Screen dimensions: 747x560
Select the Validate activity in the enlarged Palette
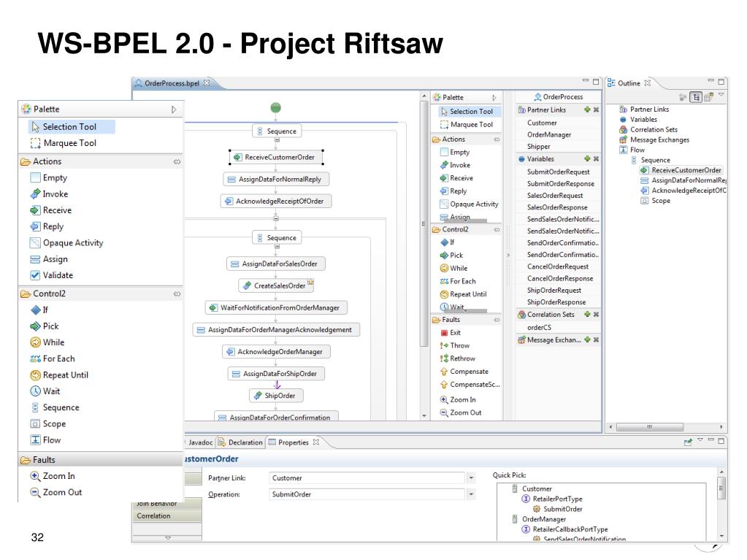click(x=51, y=275)
